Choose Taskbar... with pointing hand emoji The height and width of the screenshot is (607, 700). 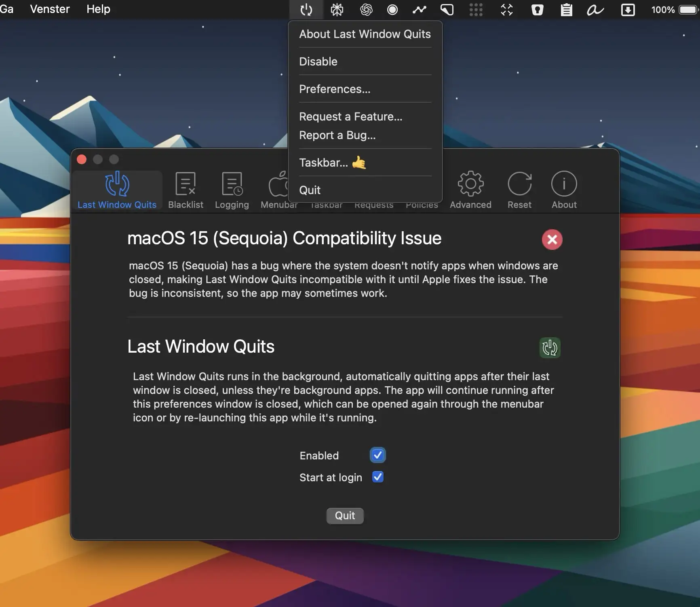[x=365, y=163]
